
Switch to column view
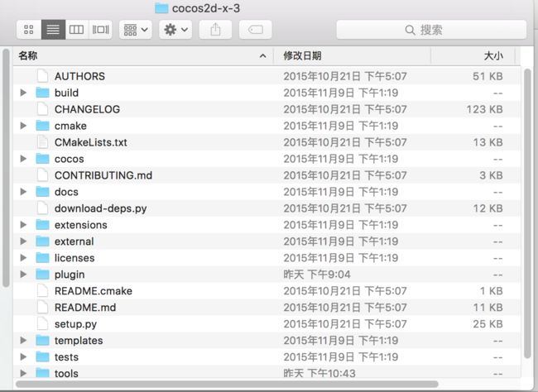click(76, 30)
